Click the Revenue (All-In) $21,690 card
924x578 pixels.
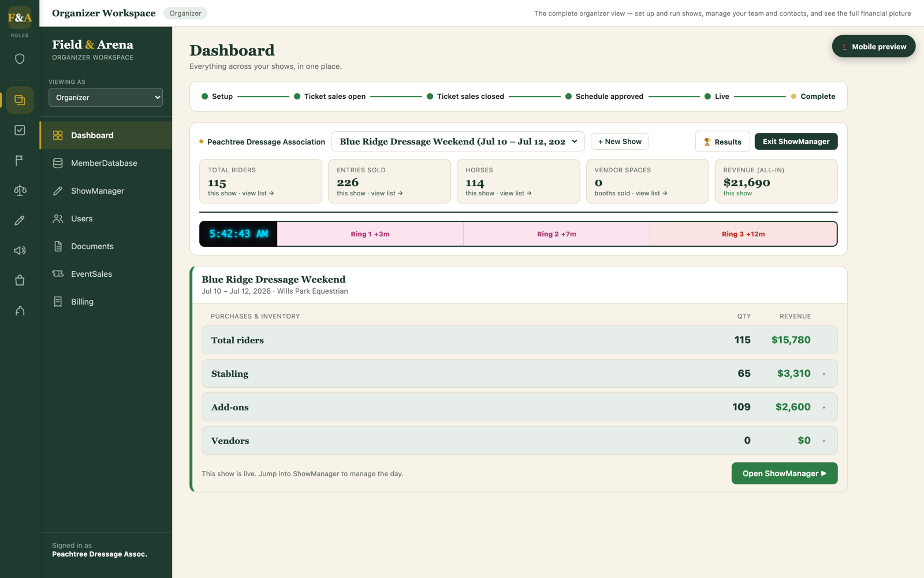point(776,181)
